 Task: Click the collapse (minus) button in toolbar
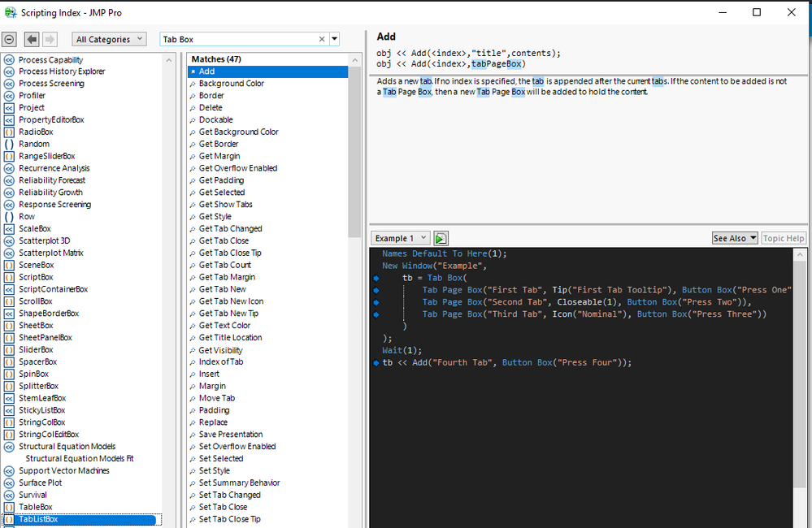(x=10, y=39)
